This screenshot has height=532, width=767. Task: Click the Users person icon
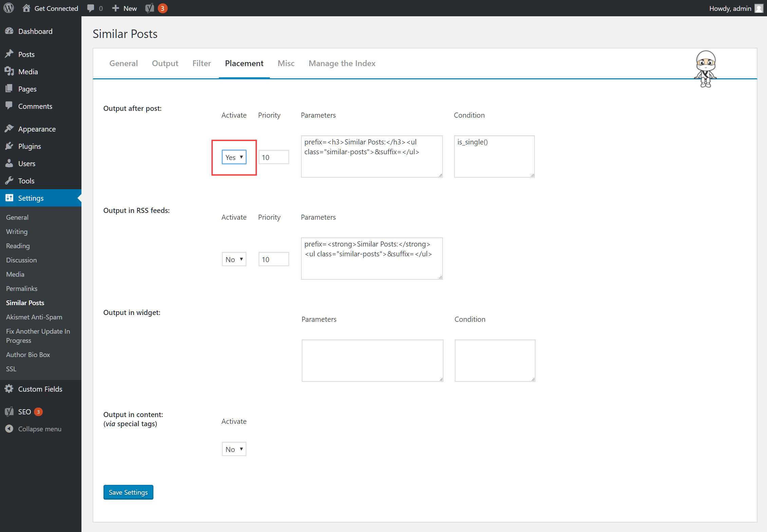click(x=9, y=163)
